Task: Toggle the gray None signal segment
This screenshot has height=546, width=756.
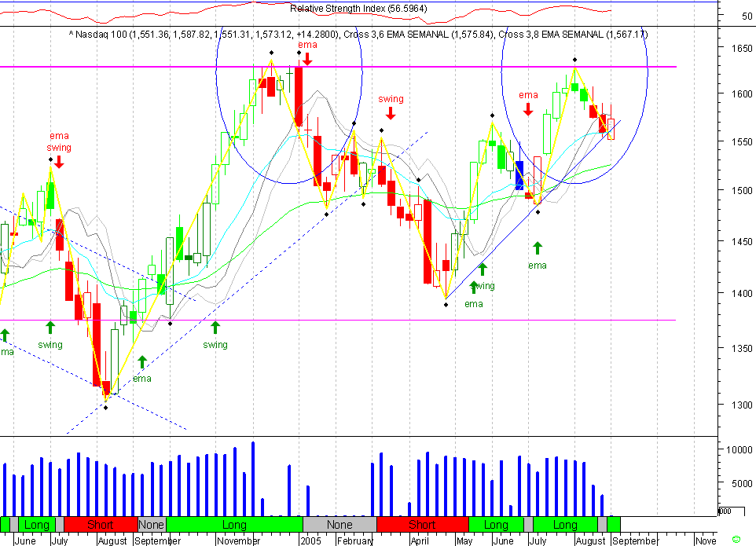Action: click(152, 524)
